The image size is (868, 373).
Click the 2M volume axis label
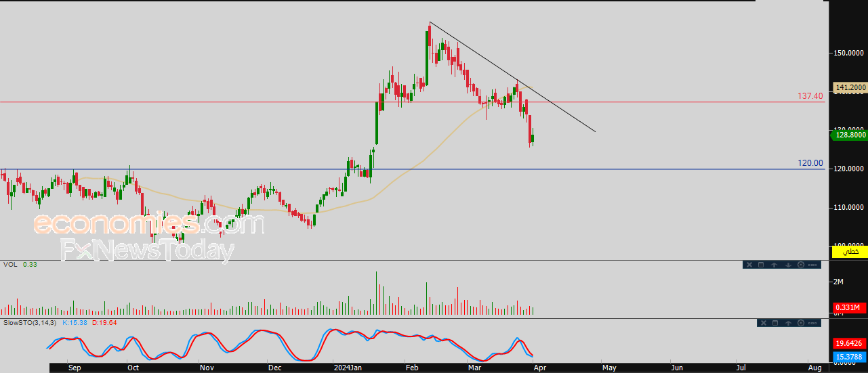coord(839,281)
